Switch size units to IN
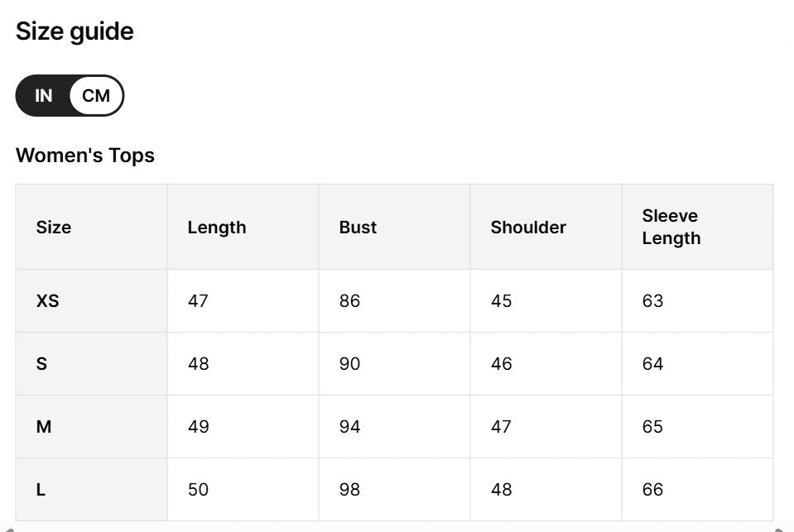This screenshot has height=532, width=794. tap(43, 96)
